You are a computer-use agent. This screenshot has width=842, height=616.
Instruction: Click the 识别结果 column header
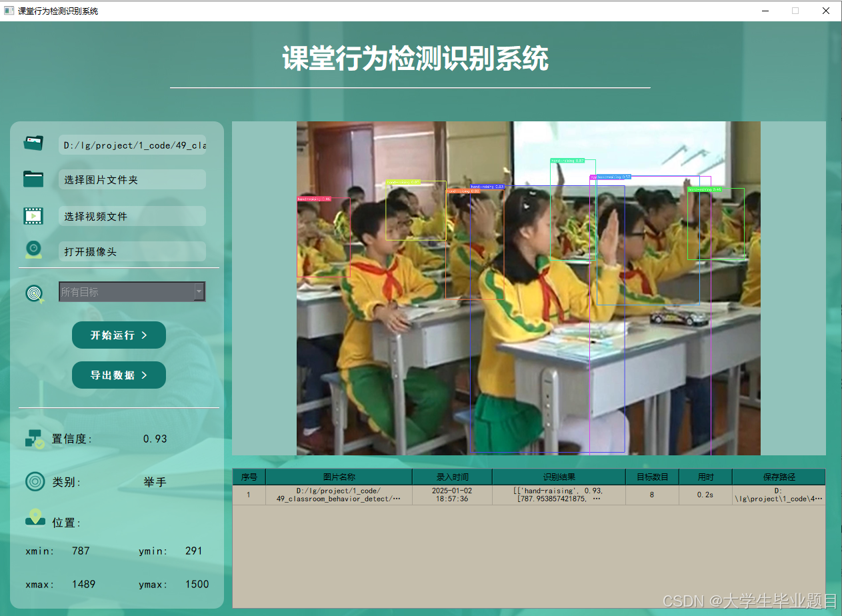559,477
